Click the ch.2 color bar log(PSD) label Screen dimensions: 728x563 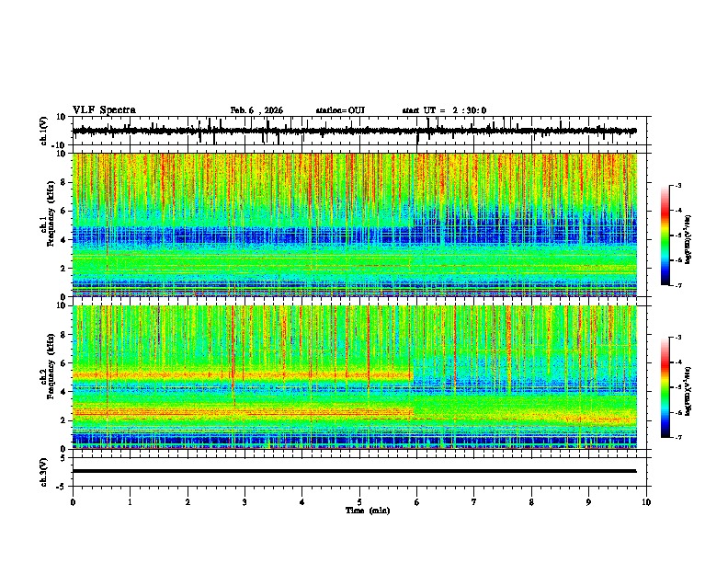(x=688, y=391)
